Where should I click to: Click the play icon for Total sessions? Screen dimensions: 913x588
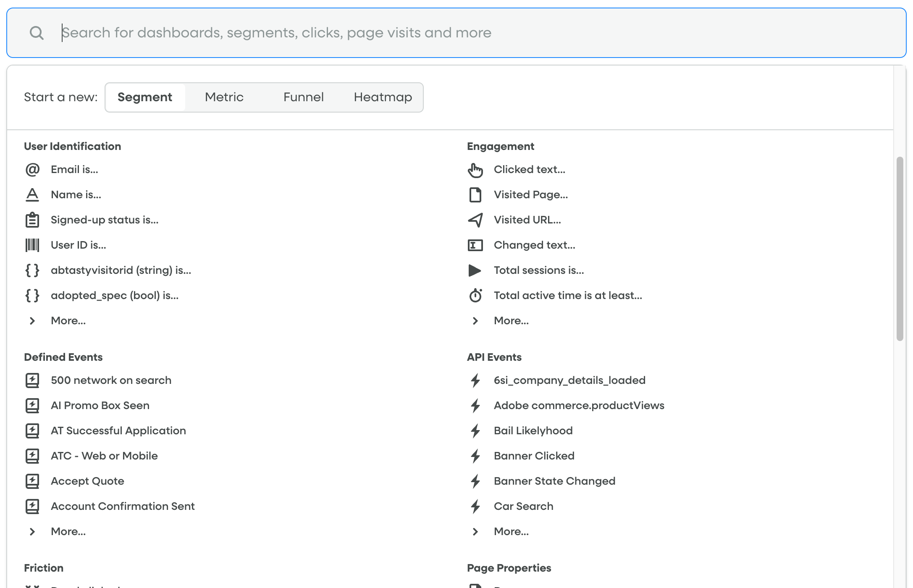[x=475, y=270]
